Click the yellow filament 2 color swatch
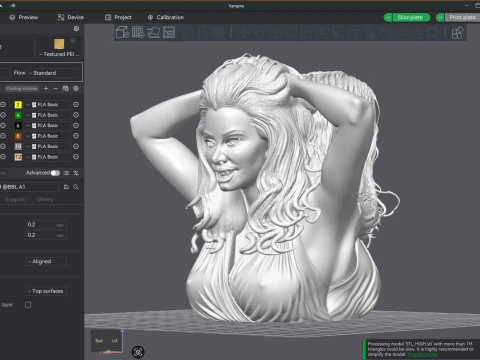This screenshot has width=480, height=360. (18, 105)
